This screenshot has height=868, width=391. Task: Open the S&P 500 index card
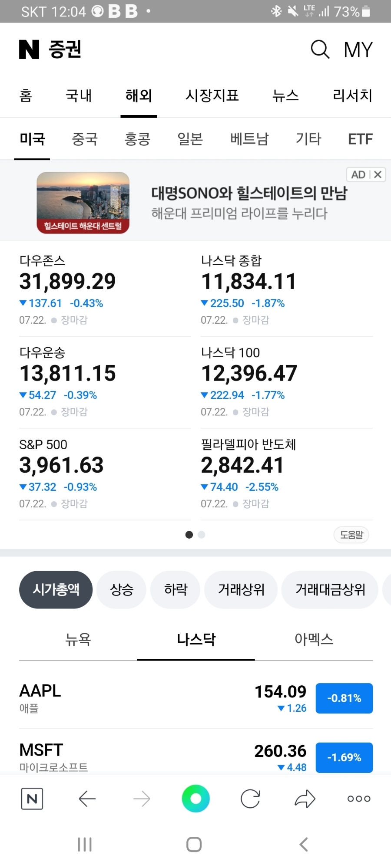pyautogui.click(x=105, y=474)
